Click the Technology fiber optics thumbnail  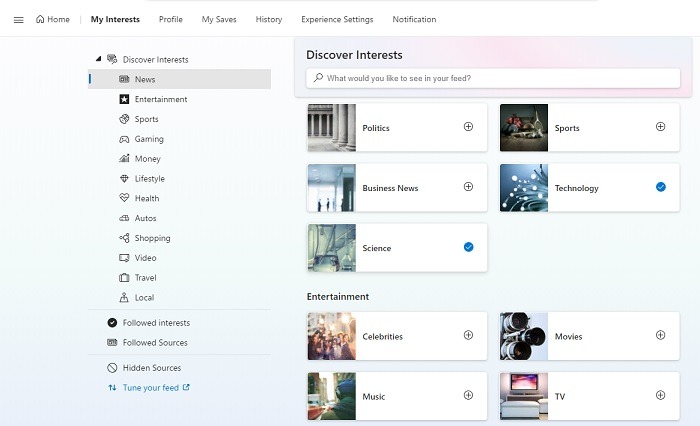click(524, 188)
